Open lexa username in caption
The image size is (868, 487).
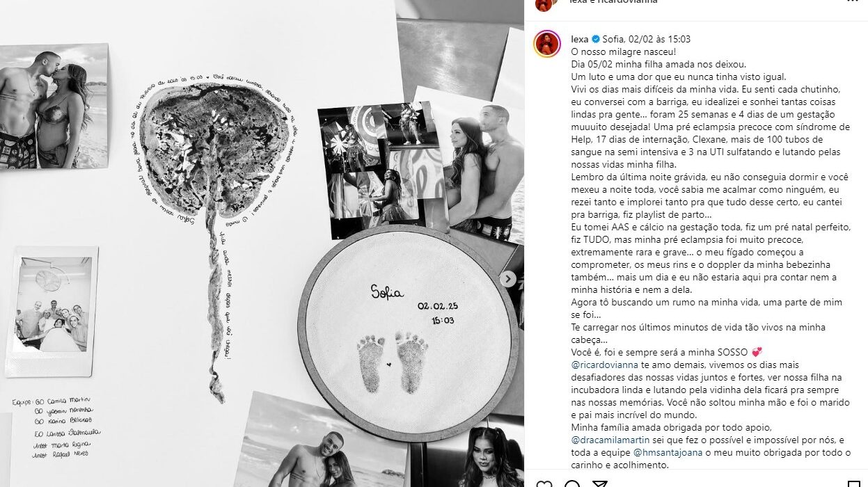tap(580, 40)
